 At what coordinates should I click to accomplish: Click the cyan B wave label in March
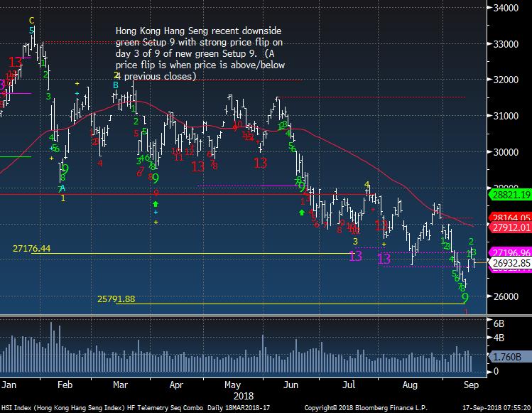[x=116, y=85]
